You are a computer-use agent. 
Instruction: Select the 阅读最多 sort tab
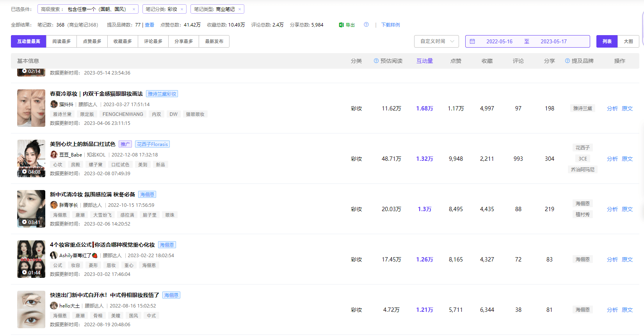pos(61,41)
